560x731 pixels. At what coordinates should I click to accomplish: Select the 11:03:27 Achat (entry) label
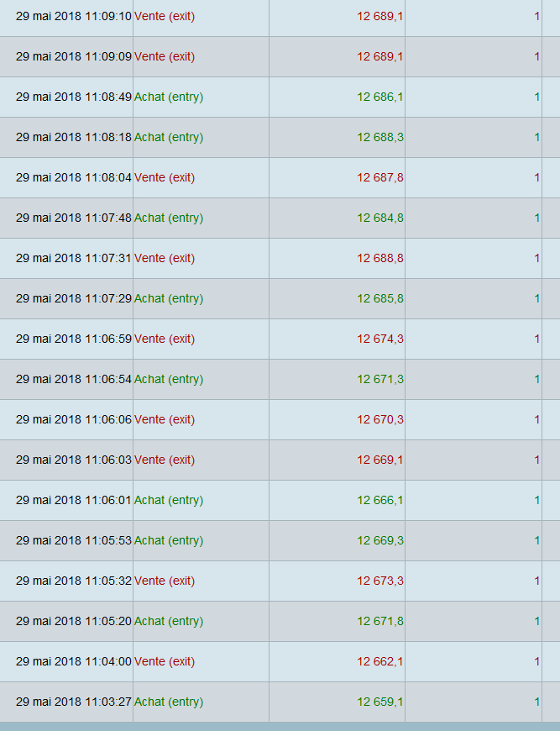[x=169, y=702]
